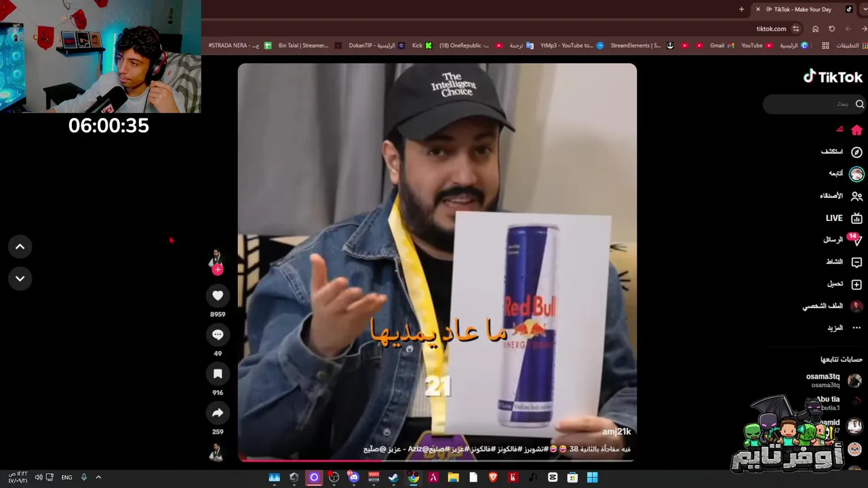868x488 pixels.
Task: Open Profile (الملف الشخصي) in sidebar
Action: coord(833,306)
